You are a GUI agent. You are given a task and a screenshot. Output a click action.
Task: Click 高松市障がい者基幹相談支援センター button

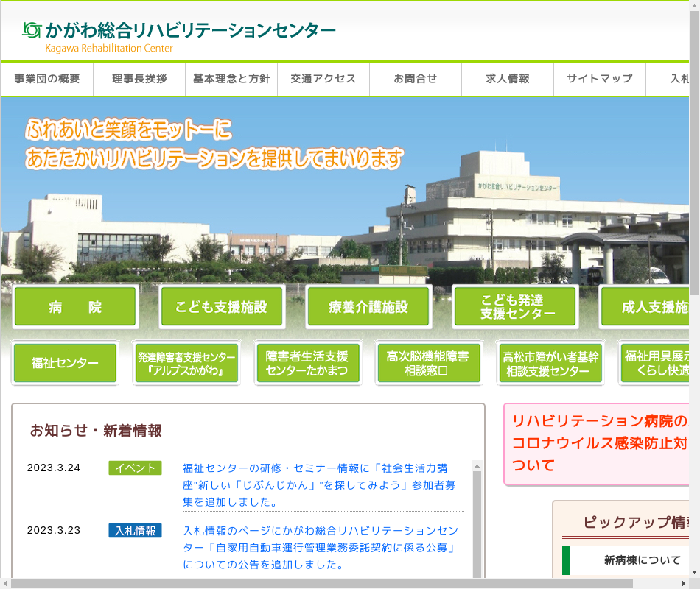[x=550, y=363]
